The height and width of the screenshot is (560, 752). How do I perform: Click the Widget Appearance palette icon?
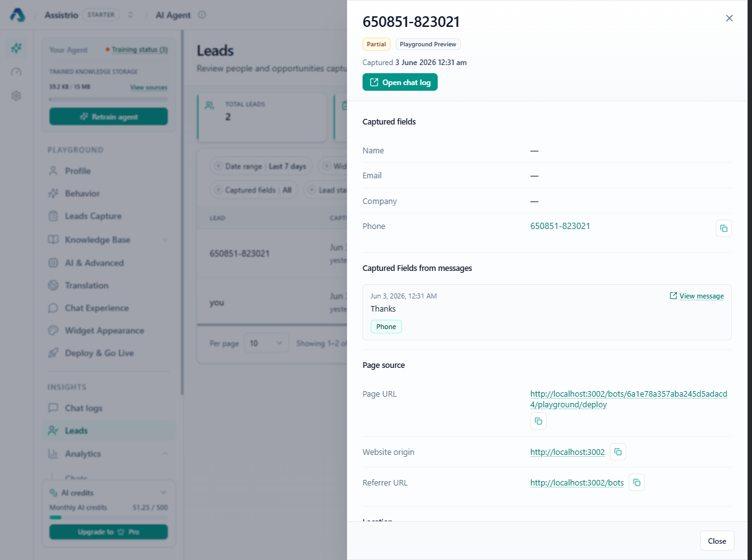(53, 330)
